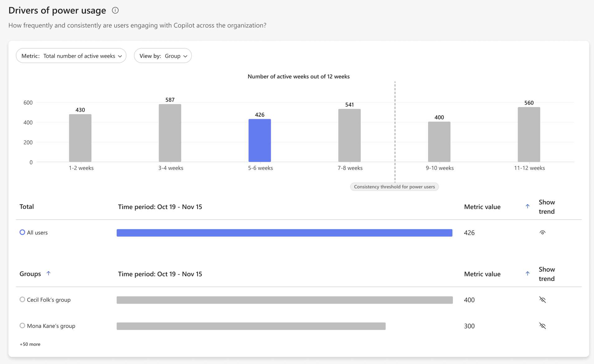
Task: Expand the +50 more groups link
Action: point(30,344)
